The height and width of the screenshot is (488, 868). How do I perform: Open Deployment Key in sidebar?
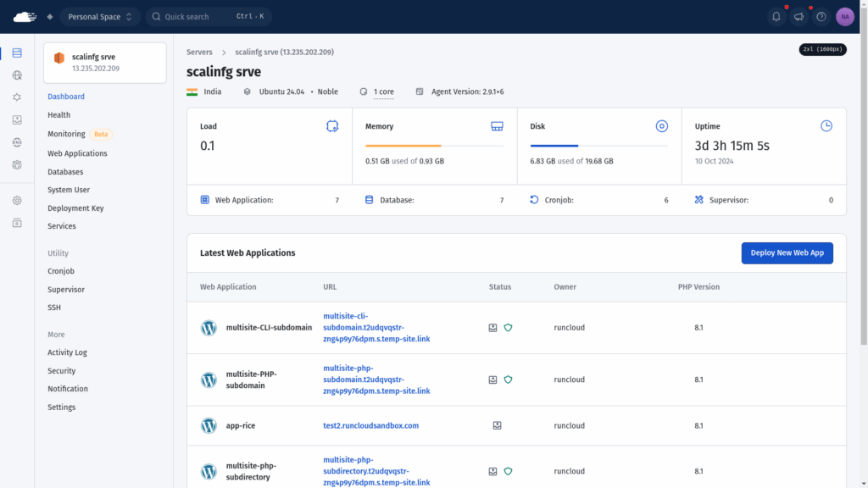click(x=75, y=208)
